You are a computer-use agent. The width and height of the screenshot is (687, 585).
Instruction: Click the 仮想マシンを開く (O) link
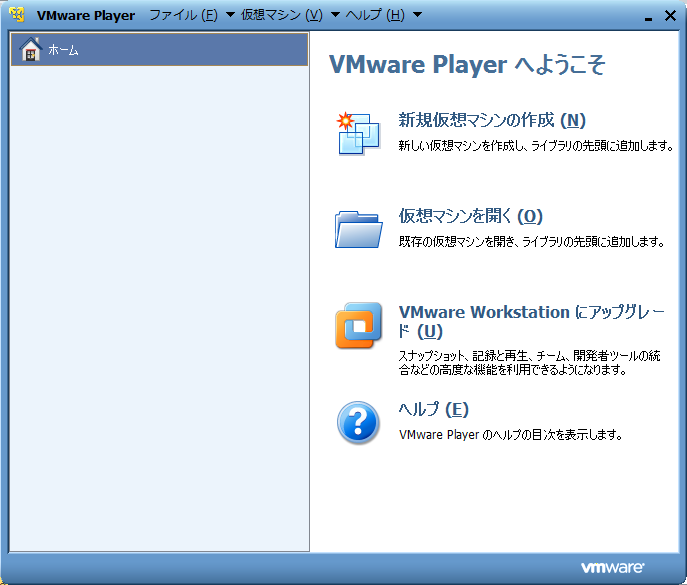471,216
